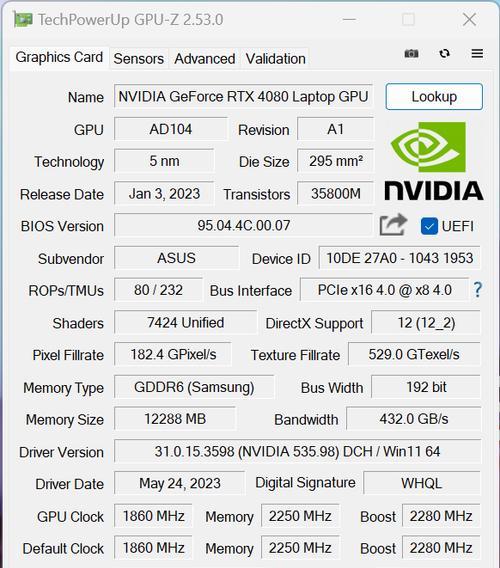Click the BIOS Version field
Screen dimensions: 500x568
click(243, 226)
